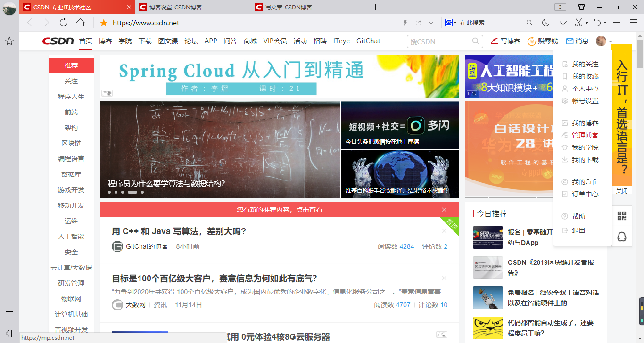Open GitChat的博客 author link
644x343 pixels.
pyautogui.click(x=147, y=246)
